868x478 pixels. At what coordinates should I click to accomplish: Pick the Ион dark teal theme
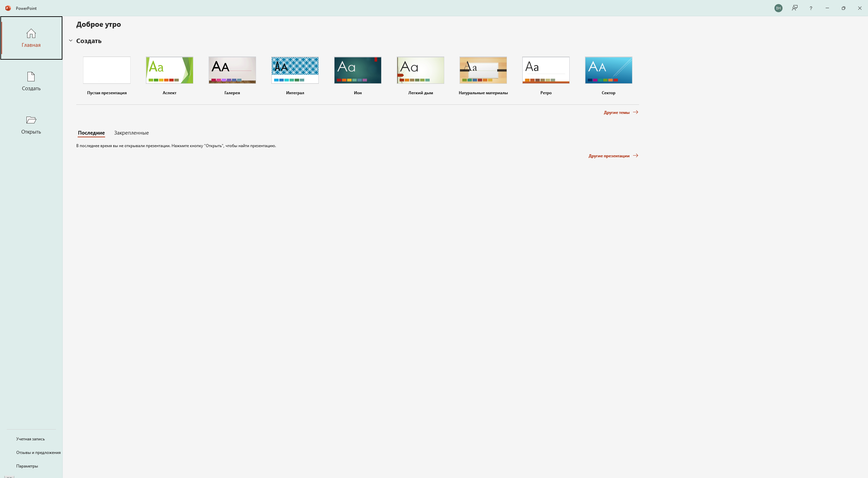pyautogui.click(x=358, y=70)
